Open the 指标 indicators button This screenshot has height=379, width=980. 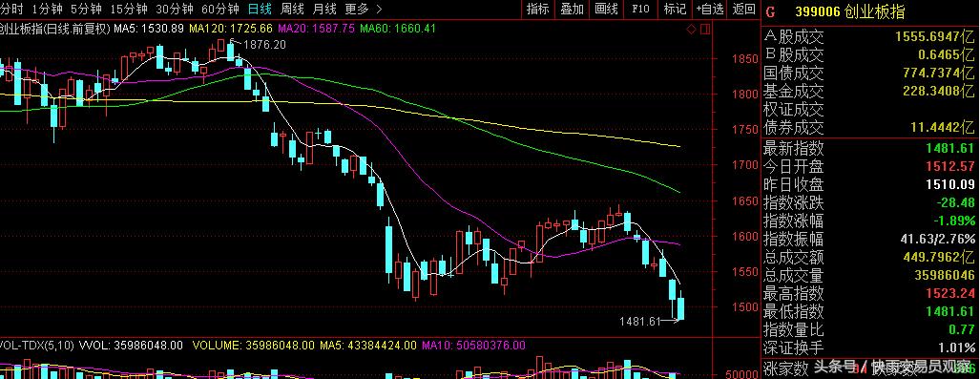pos(537,9)
